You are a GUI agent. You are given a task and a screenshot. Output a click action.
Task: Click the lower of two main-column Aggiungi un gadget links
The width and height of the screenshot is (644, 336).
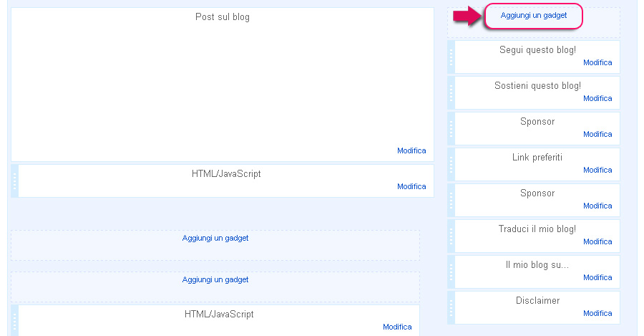point(215,279)
